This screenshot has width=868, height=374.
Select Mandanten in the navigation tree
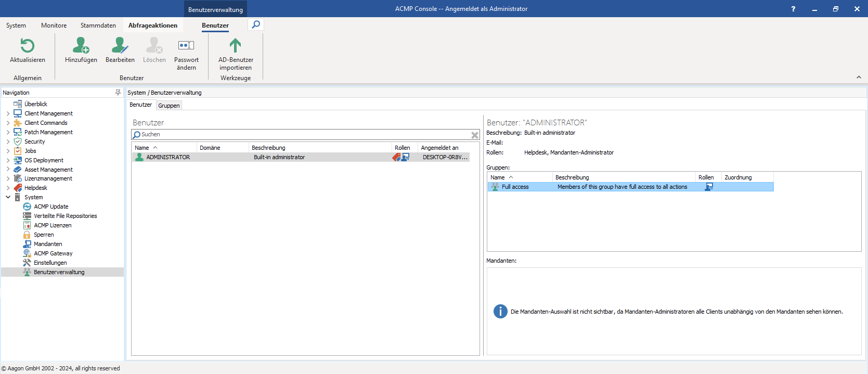[48, 244]
